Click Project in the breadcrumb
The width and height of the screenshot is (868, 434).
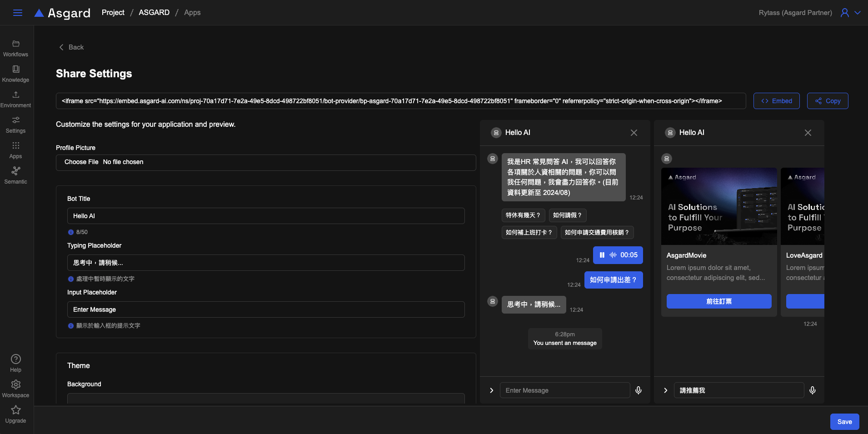(113, 13)
